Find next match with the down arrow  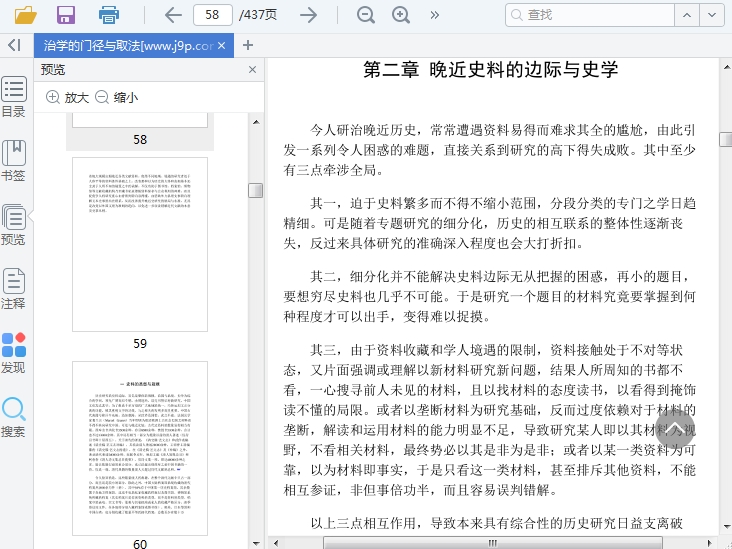pos(711,15)
